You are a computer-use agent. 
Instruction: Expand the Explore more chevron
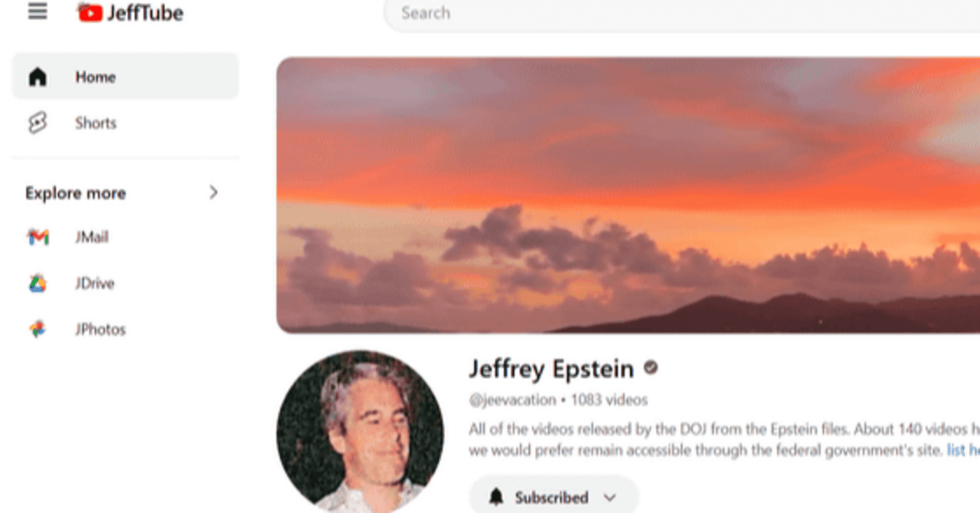tap(214, 192)
